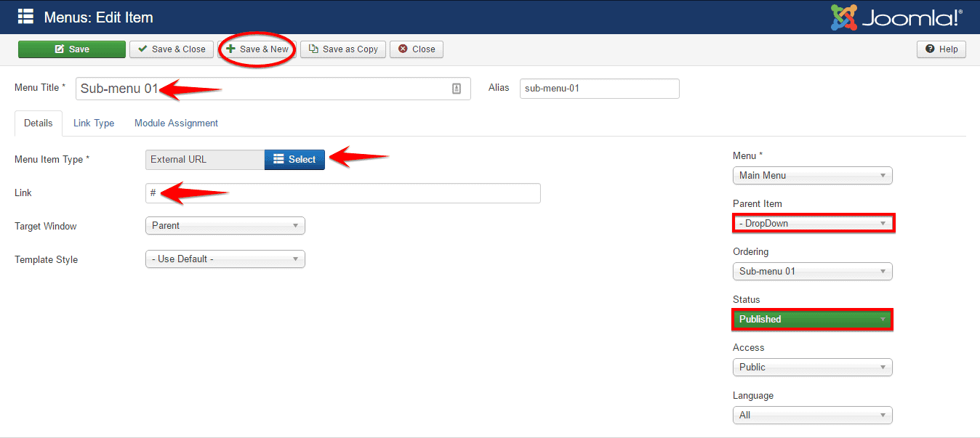Click the Alias input field
This screenshot has height=438, width=980.
598,88
